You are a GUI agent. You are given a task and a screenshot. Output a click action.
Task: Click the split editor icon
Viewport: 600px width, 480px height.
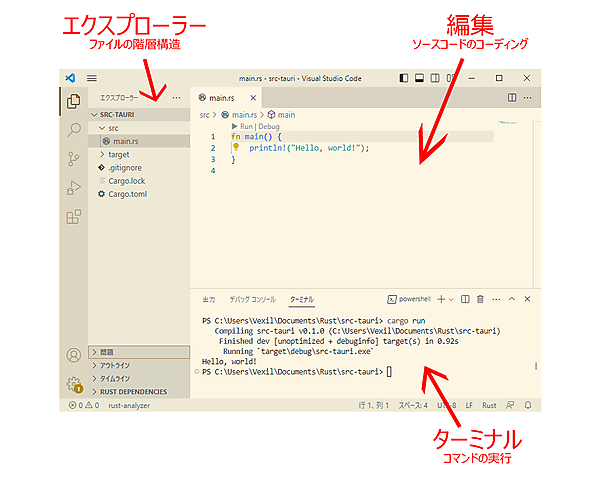click(513, 97)
